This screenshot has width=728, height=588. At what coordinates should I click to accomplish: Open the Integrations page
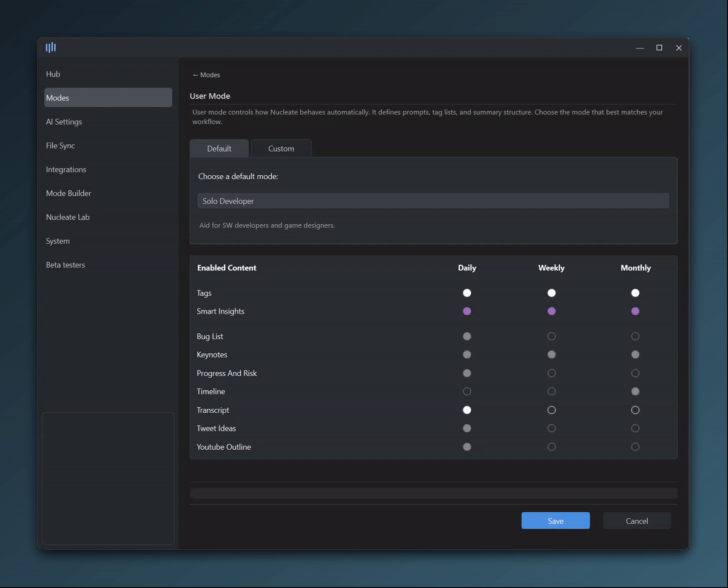(x=108, y=170)
